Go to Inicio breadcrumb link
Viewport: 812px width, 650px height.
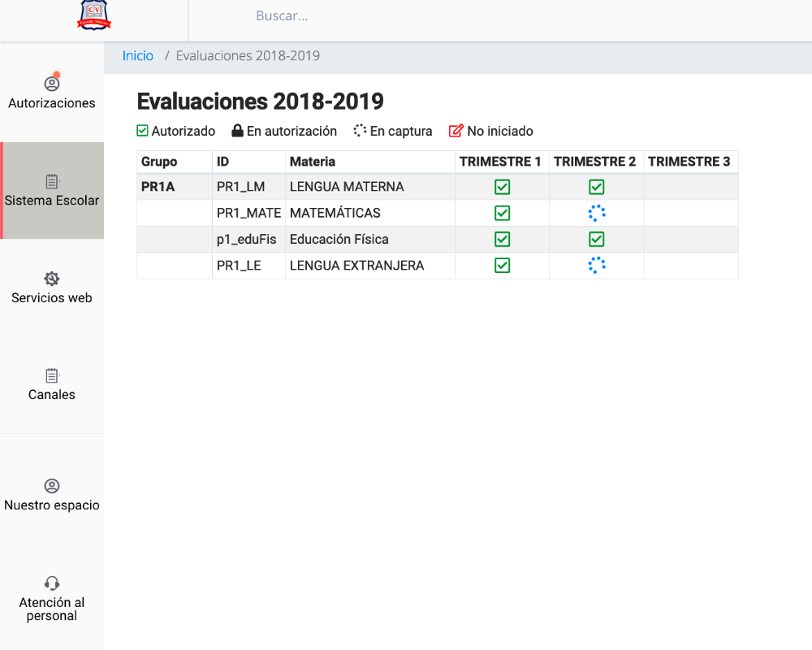click(138, 55)
